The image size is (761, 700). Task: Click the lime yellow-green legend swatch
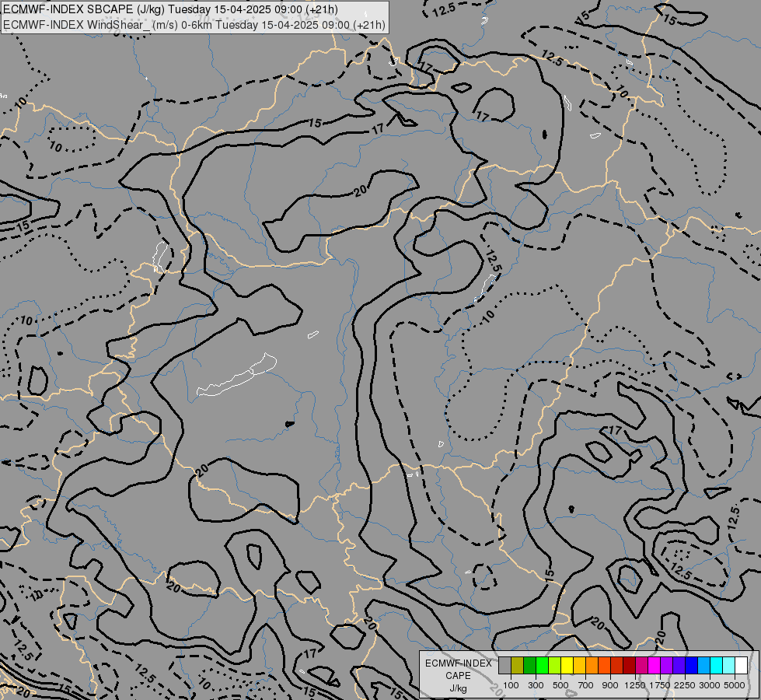[x=555, y=665]
